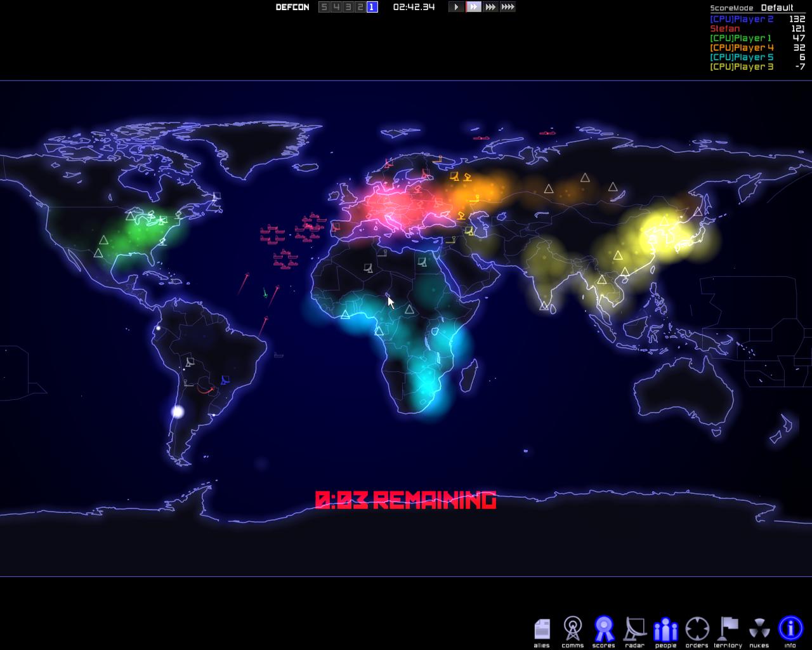Select the double-arrow fast forward speed
The height and width of the screenshot is (650, 812).
pyautogui.click(x=473, y=7)
